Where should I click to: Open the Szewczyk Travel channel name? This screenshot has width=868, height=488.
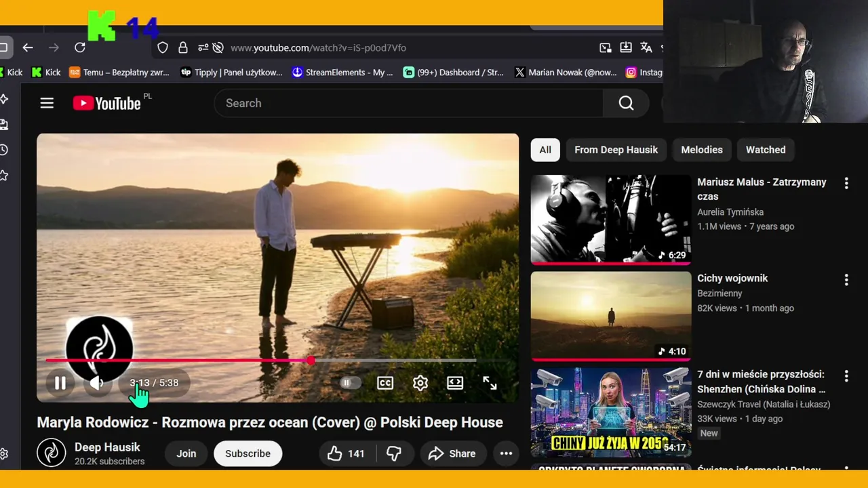[x=764, y=404]
